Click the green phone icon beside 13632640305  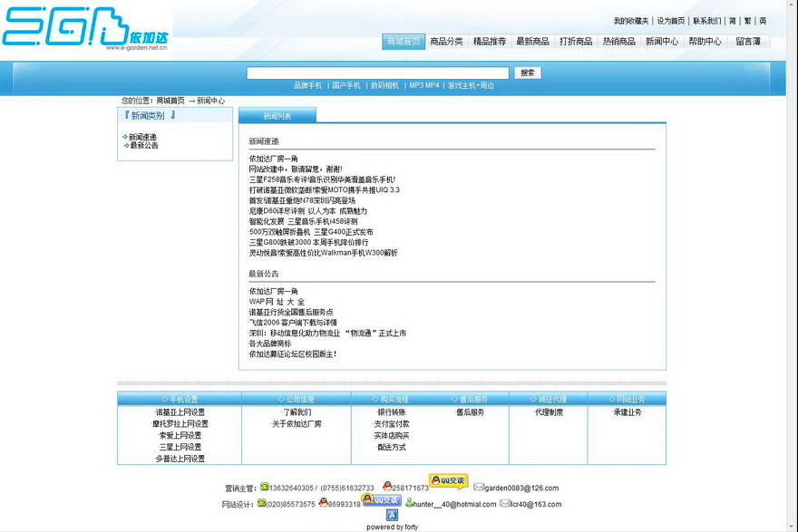pos(264,487)
